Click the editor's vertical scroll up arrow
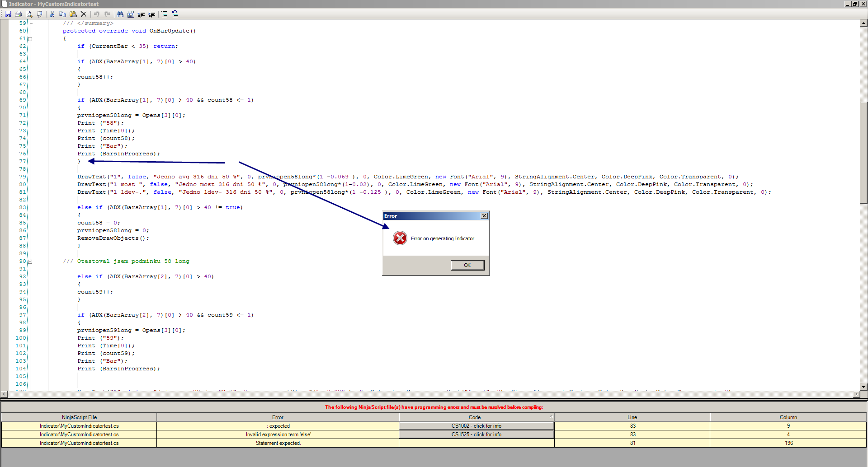The width and height of the screenshot is (868, 467). pos(864,23)
